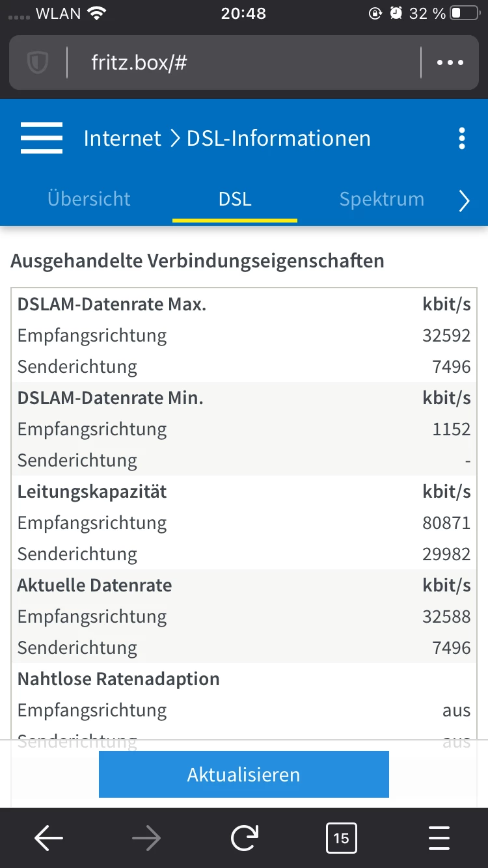The image size is (488, 868).
Task: Tap the shield tracking protection icon
Action: 38,62
